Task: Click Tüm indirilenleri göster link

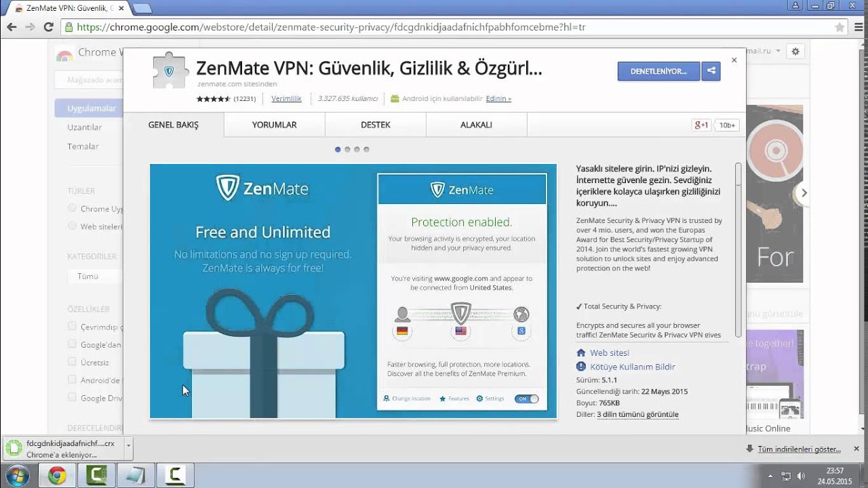Action: [799, 449]
